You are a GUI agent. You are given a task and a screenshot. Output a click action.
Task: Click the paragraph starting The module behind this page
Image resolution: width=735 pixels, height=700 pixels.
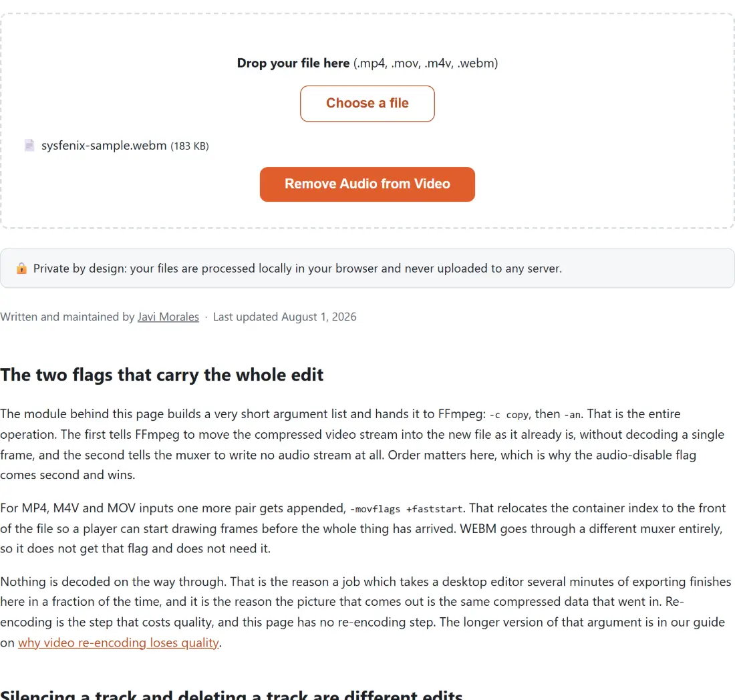[x=362, y=444]
